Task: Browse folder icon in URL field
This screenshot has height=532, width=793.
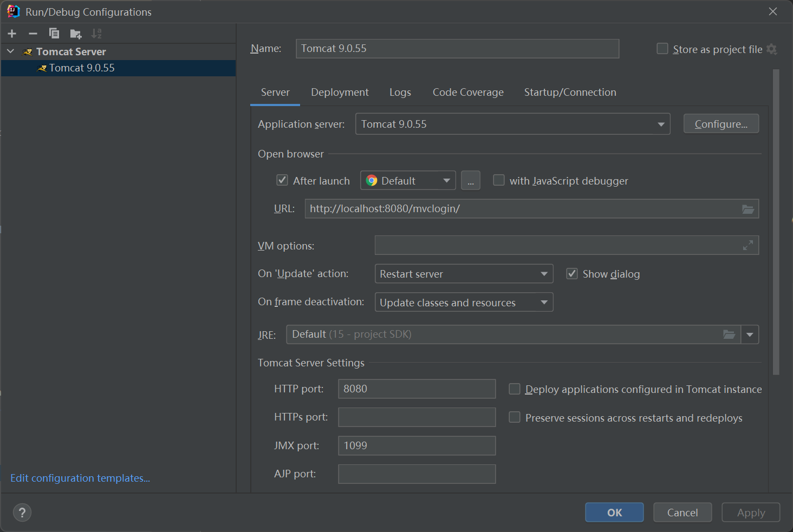Action: click(x=748, y=209)
